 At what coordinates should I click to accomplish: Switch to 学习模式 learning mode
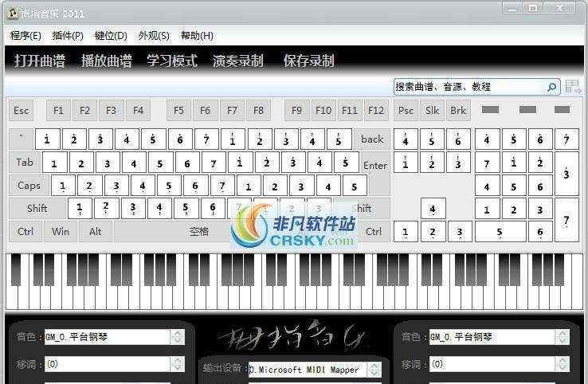click(x=172, y=61)
